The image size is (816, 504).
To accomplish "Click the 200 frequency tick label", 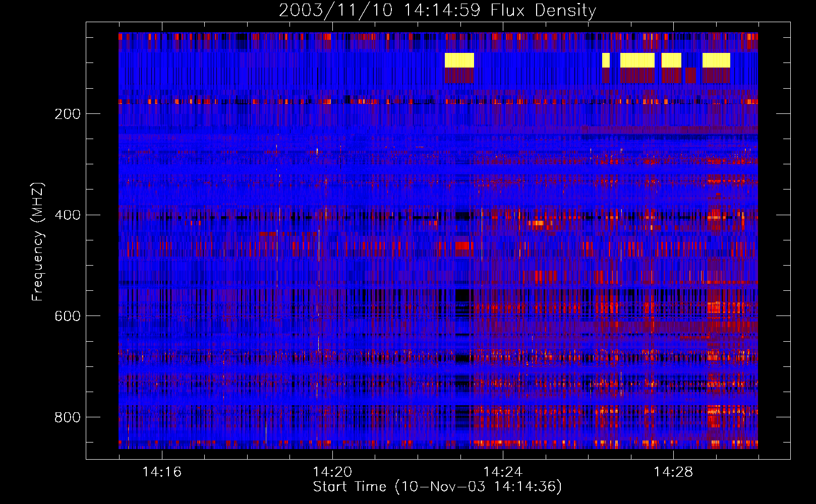I will 68,114.
